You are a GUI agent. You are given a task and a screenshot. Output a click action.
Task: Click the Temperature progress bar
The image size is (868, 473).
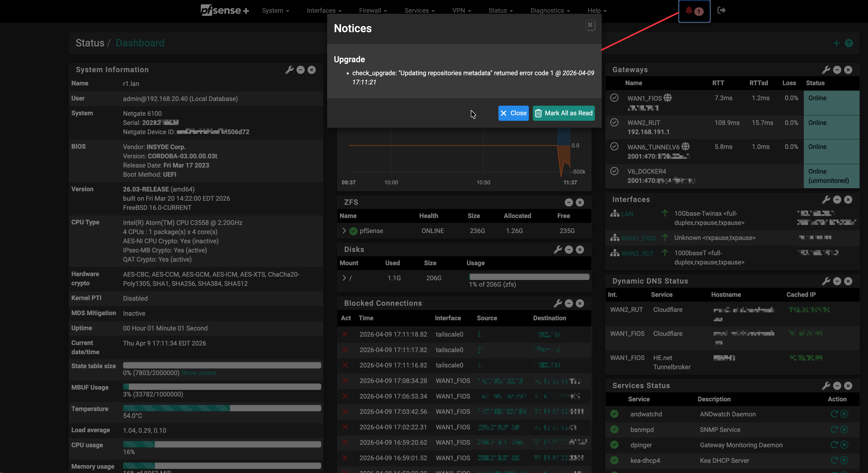[222, 408]
